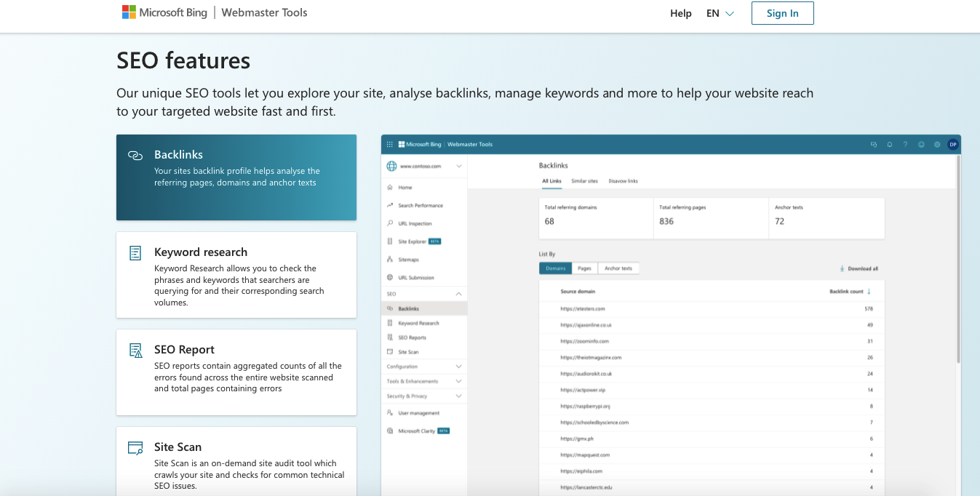Open the Webmaster Tools home link
The image size is (980, 496).
264,12
